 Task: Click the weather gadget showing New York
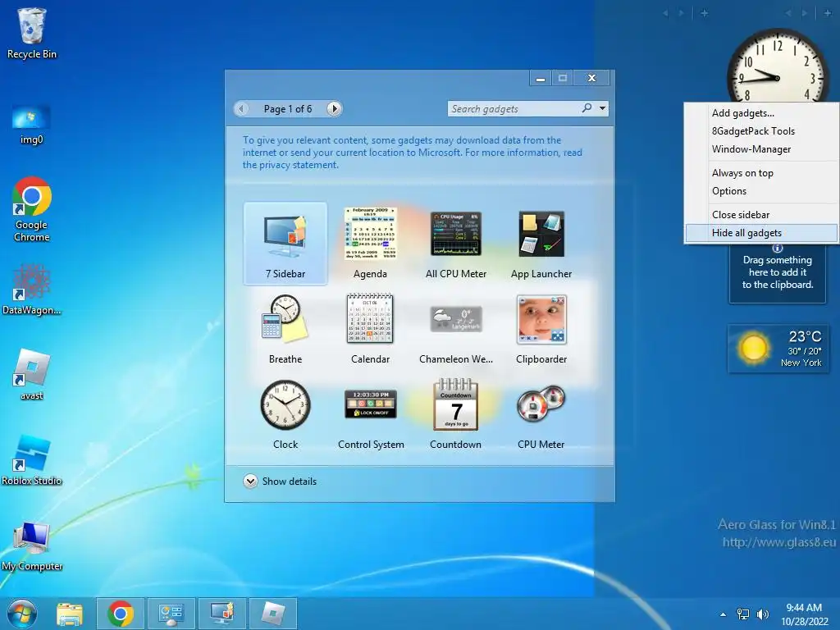coord(778,348)
